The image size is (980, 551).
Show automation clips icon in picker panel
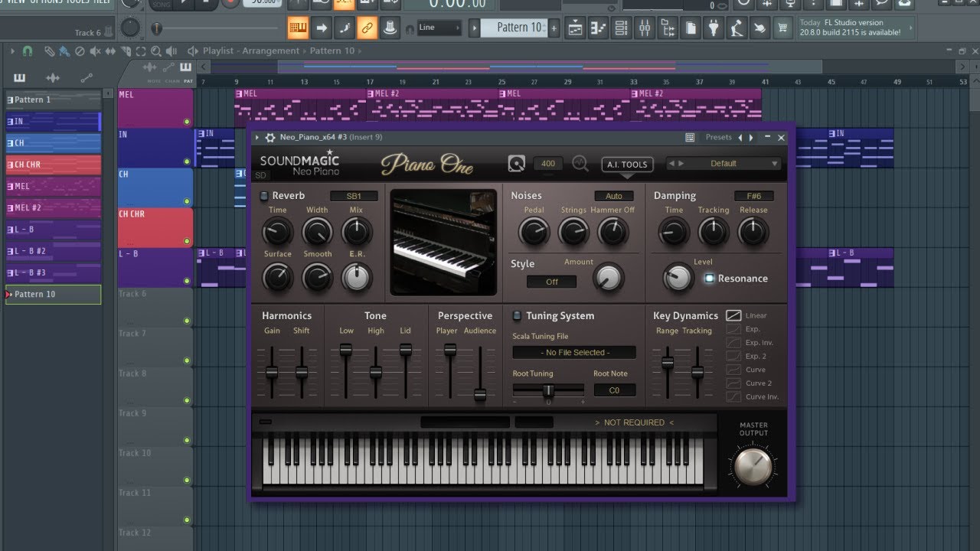click(86, 77)
